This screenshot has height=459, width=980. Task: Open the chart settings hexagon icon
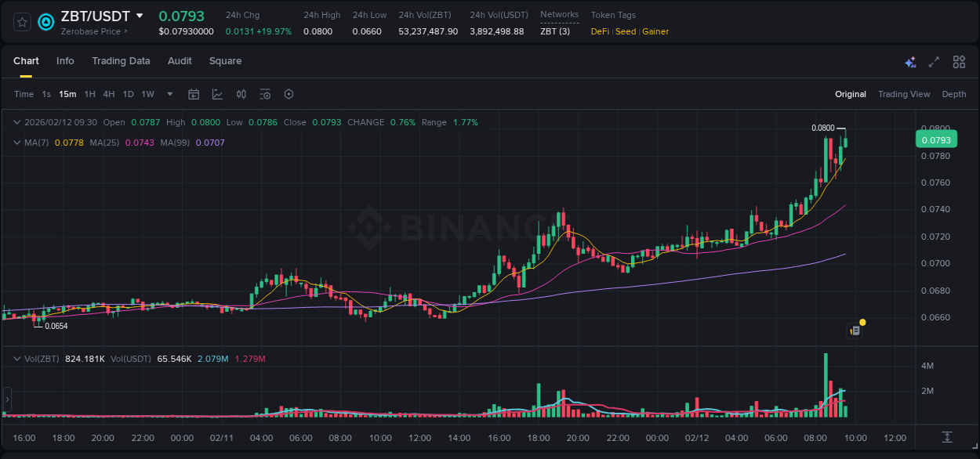coord(289,93)
